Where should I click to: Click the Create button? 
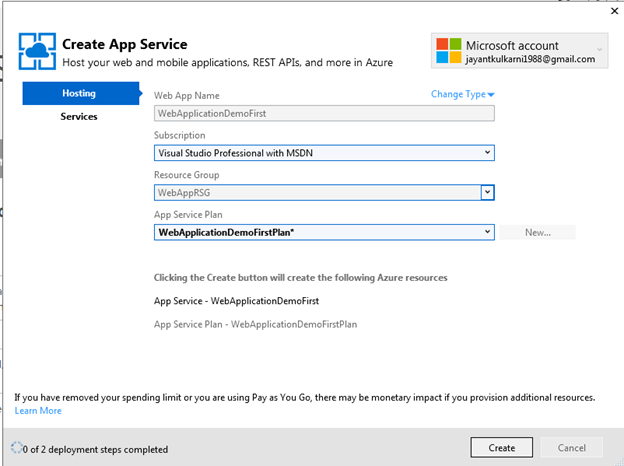[x=502, y=448]
